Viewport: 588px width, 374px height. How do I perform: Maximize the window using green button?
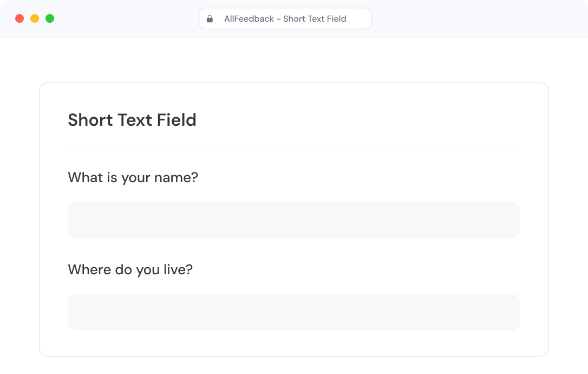pos(50,18)
